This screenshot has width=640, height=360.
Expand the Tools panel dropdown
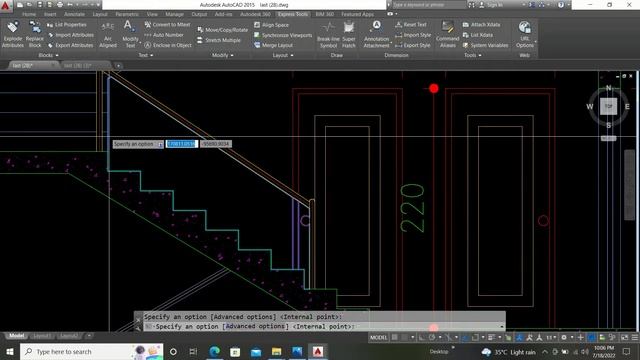473,55
